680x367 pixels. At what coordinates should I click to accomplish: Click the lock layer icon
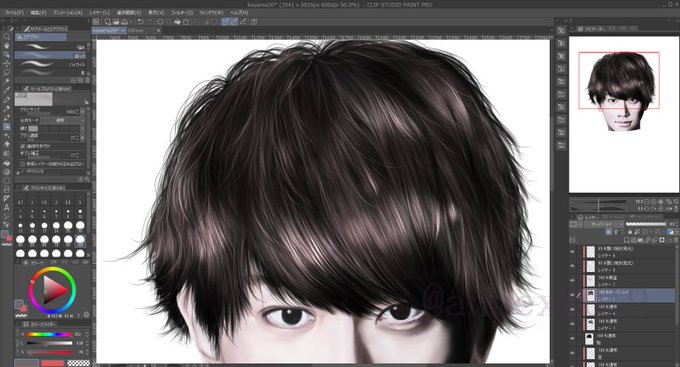click(630, 232)
